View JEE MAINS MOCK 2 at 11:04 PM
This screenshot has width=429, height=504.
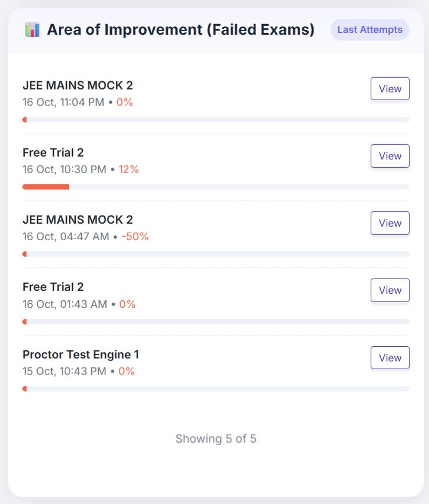tap(390, 89)
